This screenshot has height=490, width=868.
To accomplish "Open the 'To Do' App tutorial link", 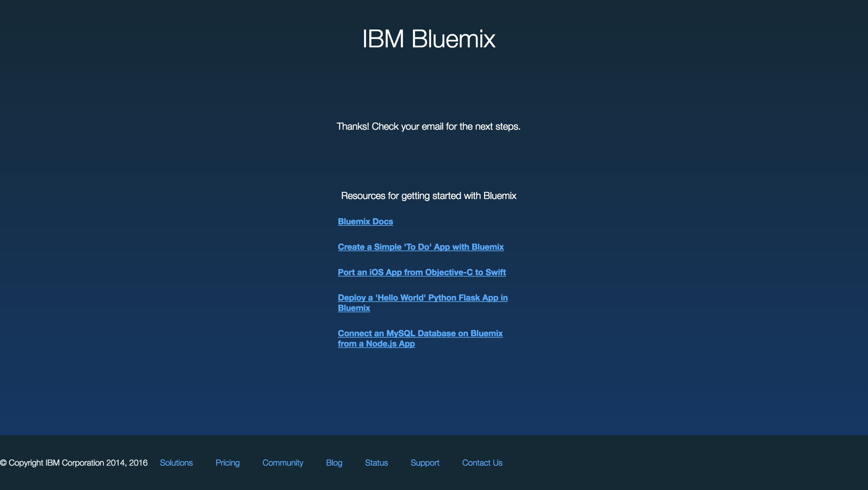I will pyautogui.click(x=421, y=247).
